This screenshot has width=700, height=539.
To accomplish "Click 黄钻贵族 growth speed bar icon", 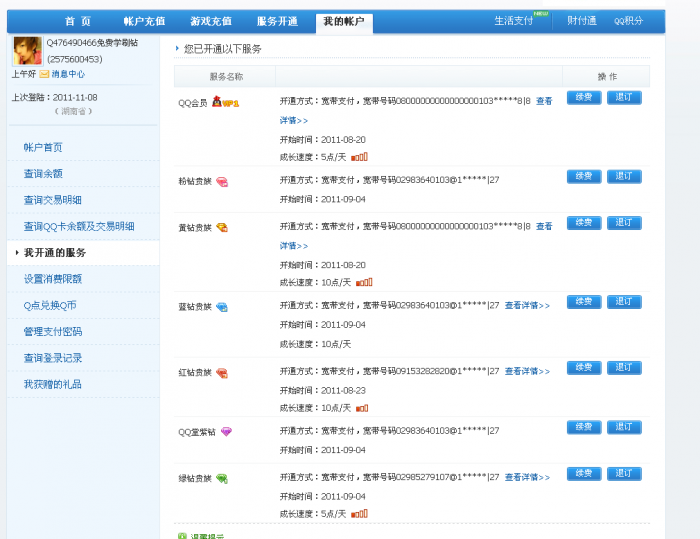I will tap(364, 283).
